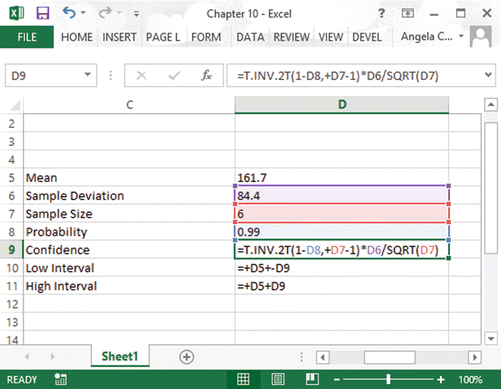Screen dimensions: 501x389
Task: Click the Low Interval cell
Action: 129,268
